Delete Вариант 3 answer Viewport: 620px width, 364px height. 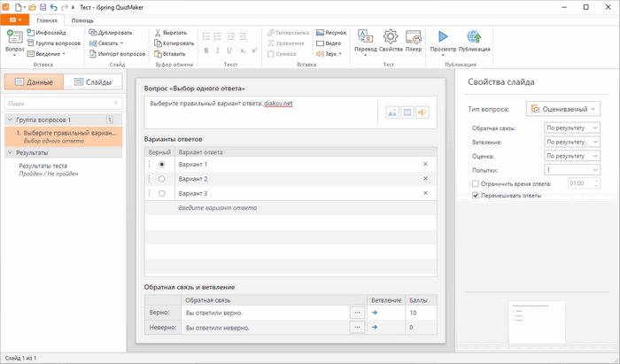click(x=425, y=193)
